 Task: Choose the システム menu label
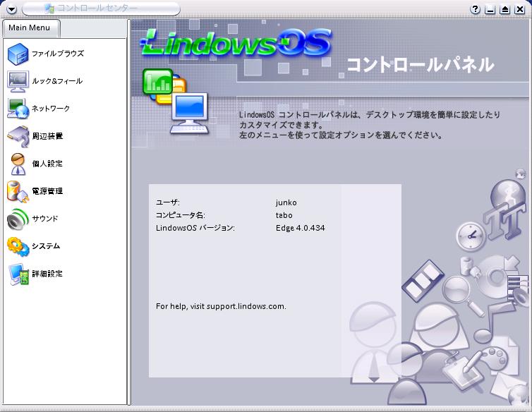[x=46, y=246]
